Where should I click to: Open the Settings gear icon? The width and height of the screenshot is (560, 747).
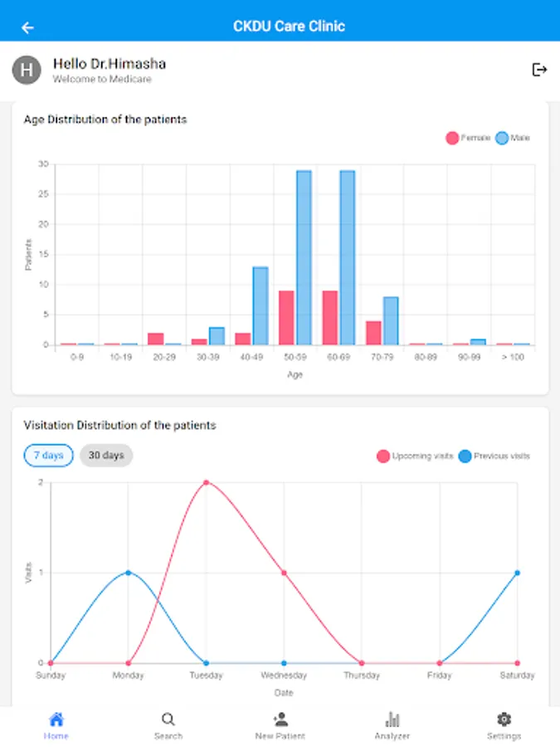click(x=504, y=720)
